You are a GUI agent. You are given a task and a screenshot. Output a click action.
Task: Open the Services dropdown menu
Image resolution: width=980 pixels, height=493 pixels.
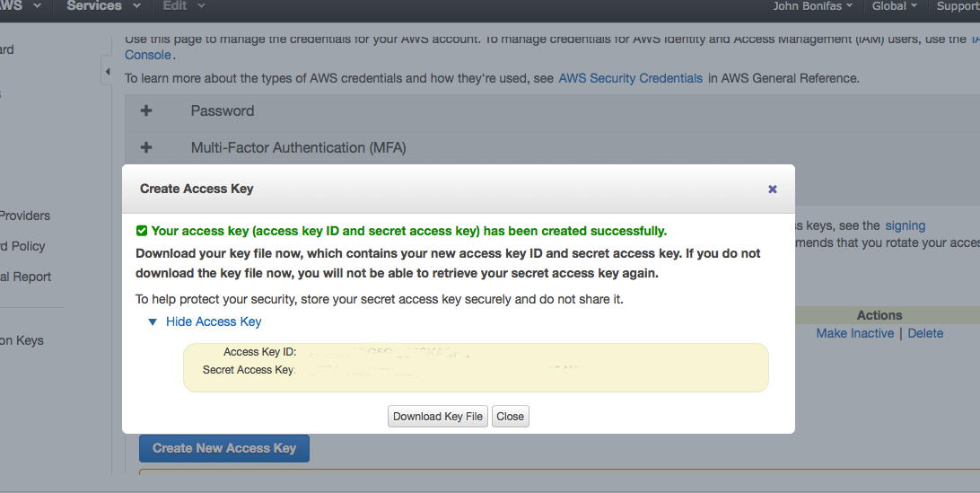pyautogui.click(x=103, y=6)
